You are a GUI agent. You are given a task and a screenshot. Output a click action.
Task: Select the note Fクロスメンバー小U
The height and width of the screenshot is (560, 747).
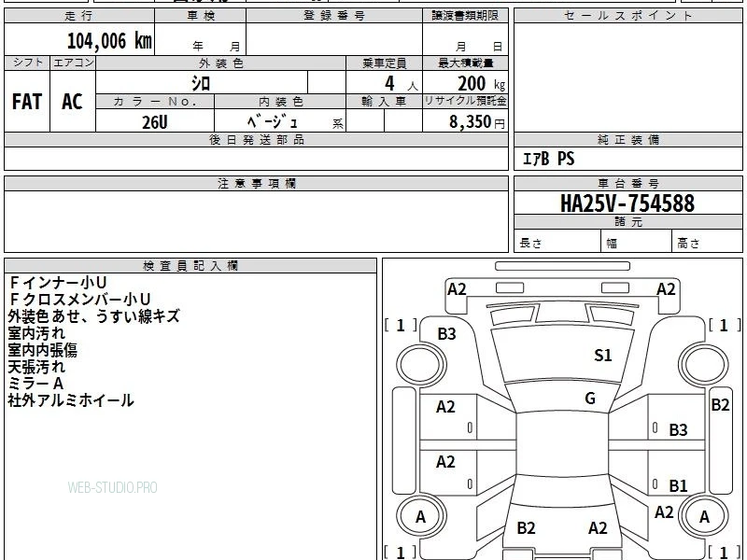click(79, 300)
